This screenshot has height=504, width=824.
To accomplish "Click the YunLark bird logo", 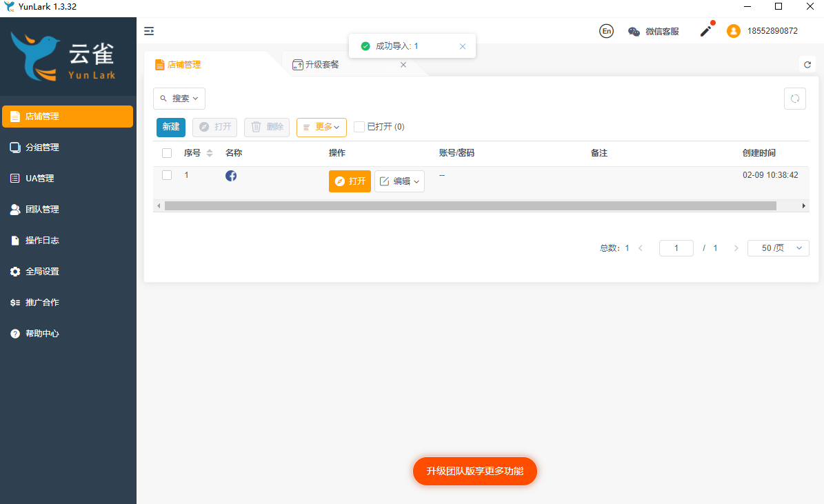I will pos(35,57).
